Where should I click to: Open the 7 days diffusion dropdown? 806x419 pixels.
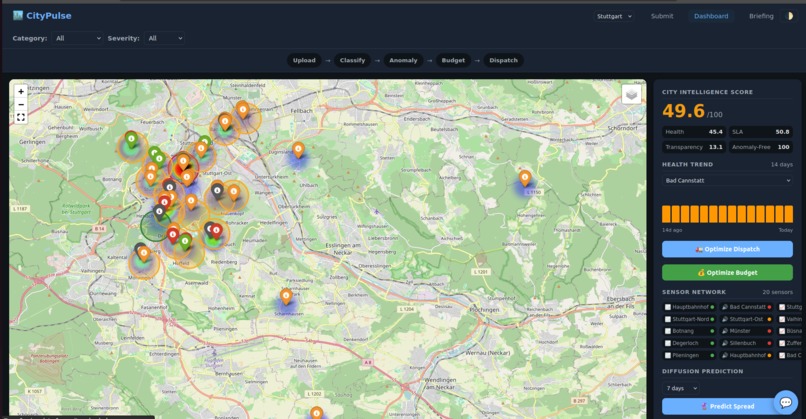pyautogui.click(x=681, y=388)
